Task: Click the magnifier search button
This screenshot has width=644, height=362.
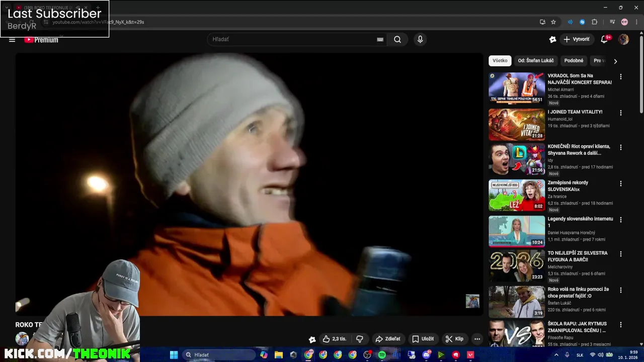Action: (397, 39)
